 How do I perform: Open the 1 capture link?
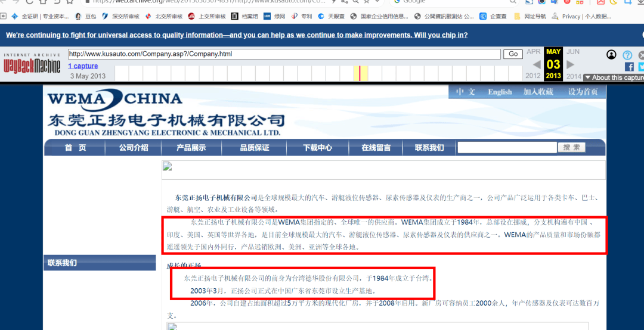(x=83, y=66)
